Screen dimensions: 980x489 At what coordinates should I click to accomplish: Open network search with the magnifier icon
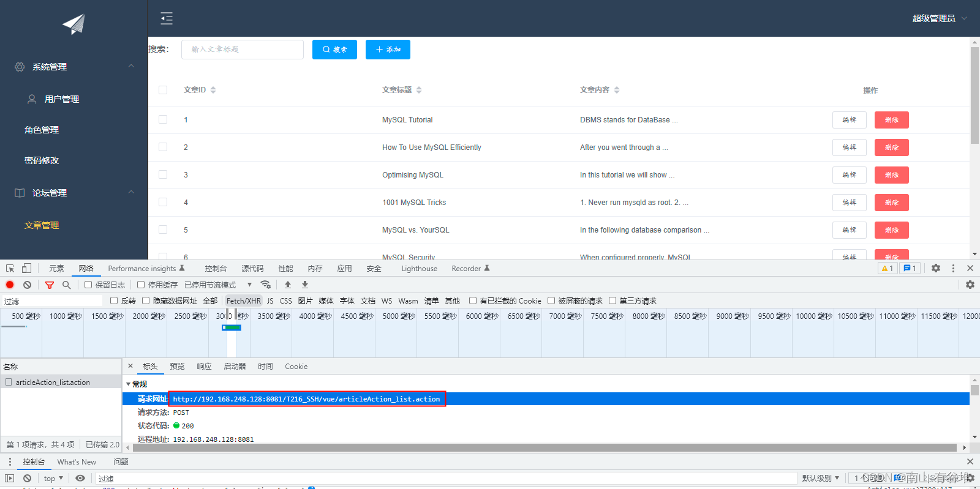point(67,285)
